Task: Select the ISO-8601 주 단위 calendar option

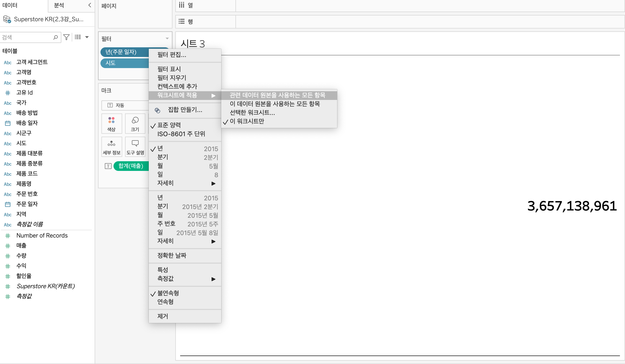Action: (181, 134)
